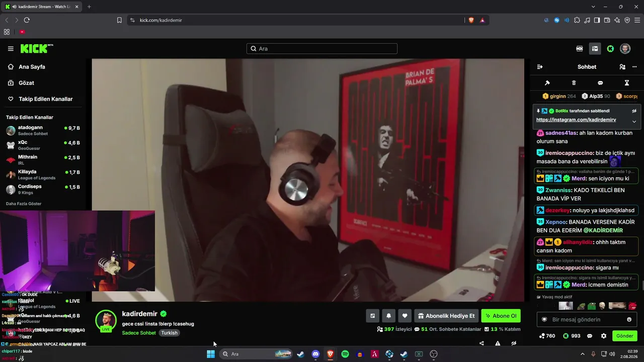
Task: Open Brave Rewards triangle icon
Action: point(482,20)
